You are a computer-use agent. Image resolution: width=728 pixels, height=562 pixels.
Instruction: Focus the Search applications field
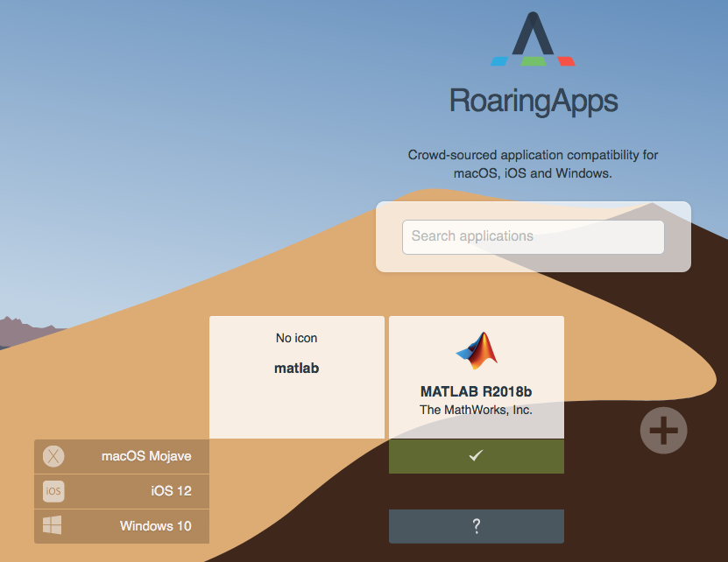pyautogui.click(x=533, y=237)
